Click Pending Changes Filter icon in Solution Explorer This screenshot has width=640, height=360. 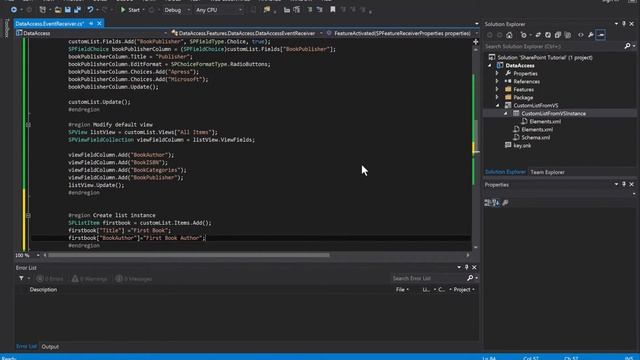[524, 35]
